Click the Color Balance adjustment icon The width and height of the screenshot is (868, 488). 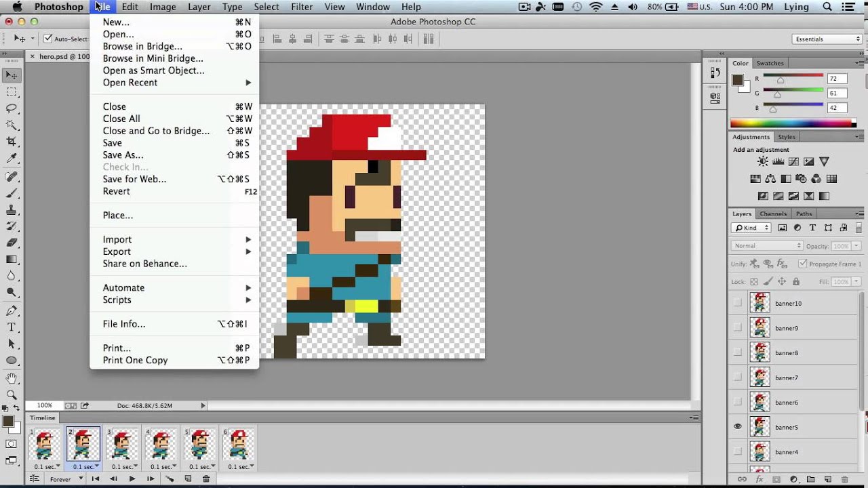[x=770, y=179]
